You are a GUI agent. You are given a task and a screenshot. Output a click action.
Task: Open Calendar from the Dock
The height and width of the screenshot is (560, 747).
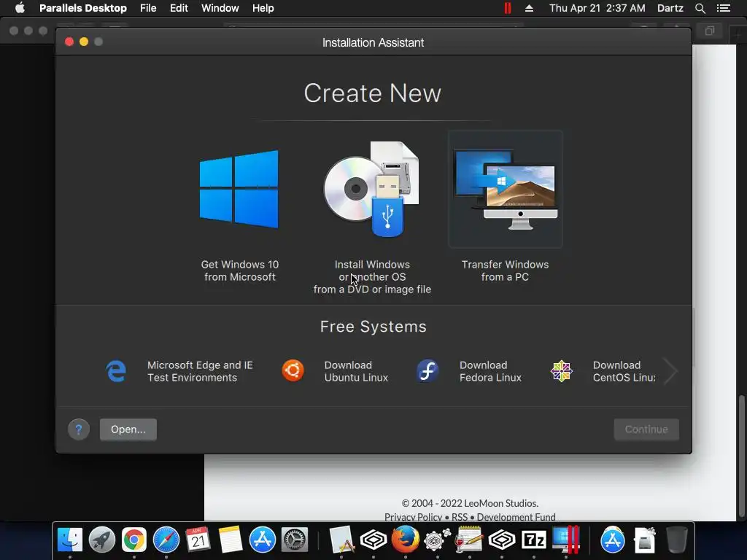pyautogui.click(x=198, y=540)
